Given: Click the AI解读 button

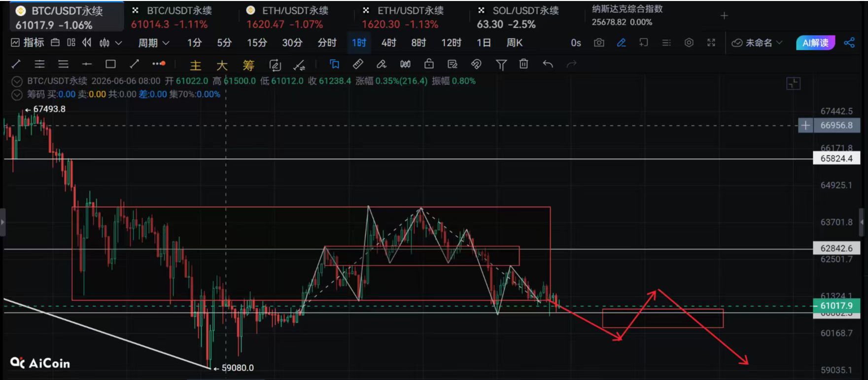Looking at the screenshot, I should (x=815, y=43).
